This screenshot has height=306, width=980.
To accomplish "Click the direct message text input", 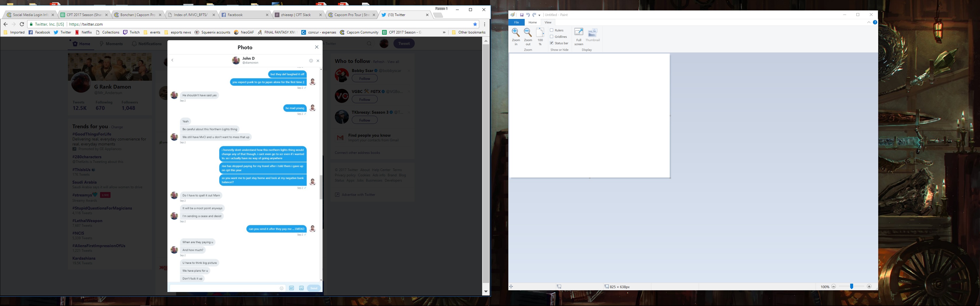I will [227, 288].
